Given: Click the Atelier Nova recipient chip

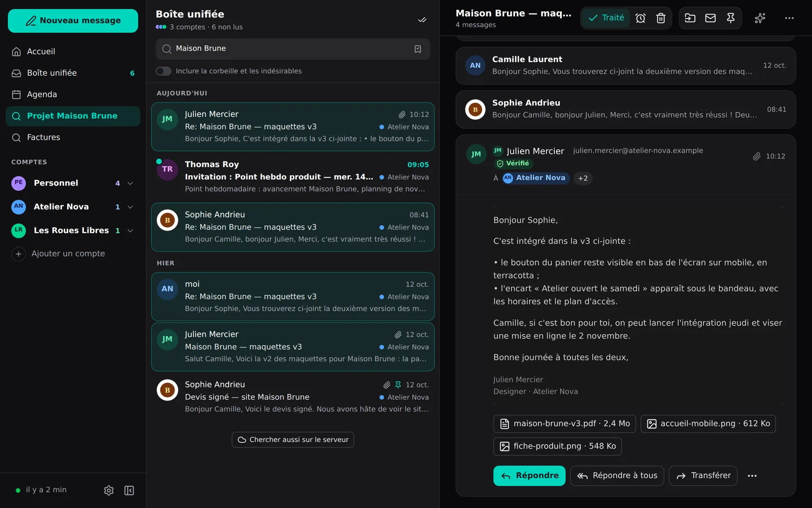Looking at the screenshot, I should click(x=536, y=178).
